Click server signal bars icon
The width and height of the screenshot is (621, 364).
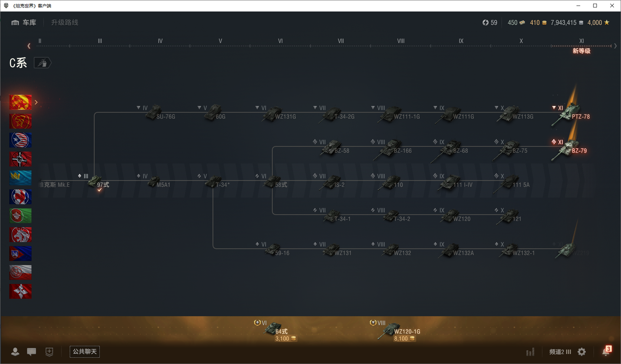(530, 352)
